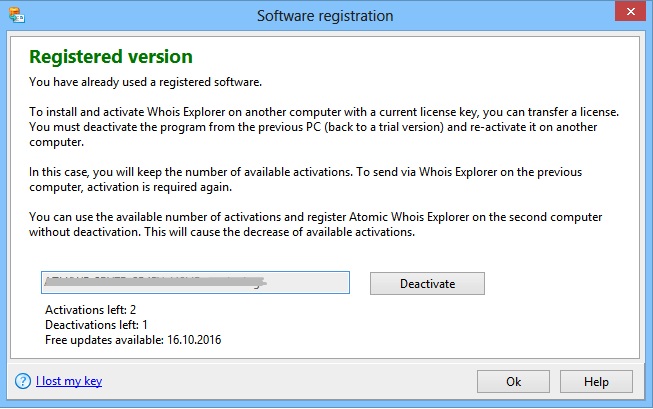Click the blue question mark help icon
653x409 pixels.
[x=22, y=380]
